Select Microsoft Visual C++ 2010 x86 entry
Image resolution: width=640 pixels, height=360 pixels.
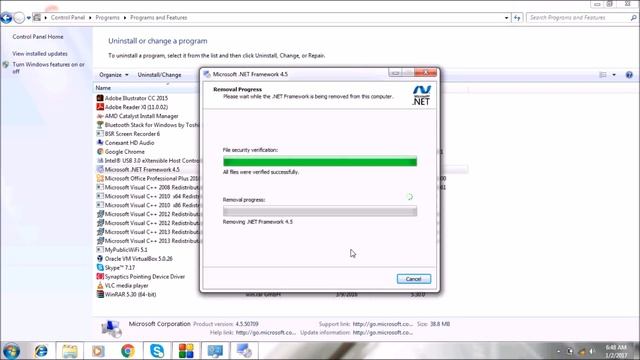pos(152,205)
